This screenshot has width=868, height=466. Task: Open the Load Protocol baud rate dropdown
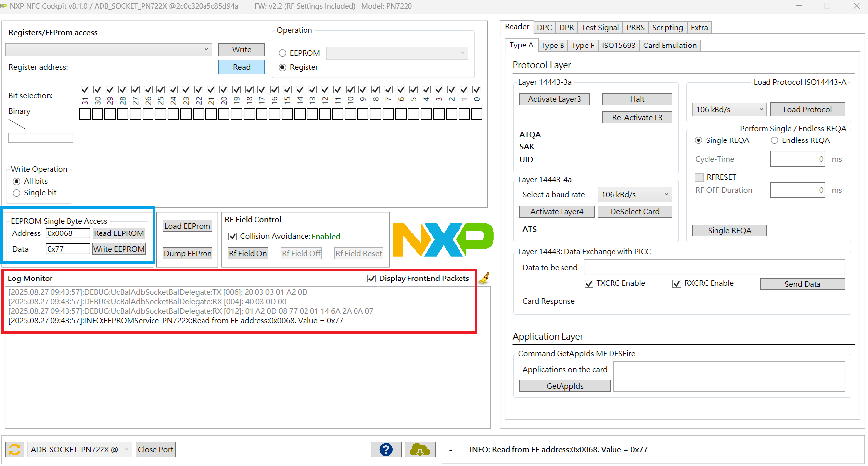[729, 109]
